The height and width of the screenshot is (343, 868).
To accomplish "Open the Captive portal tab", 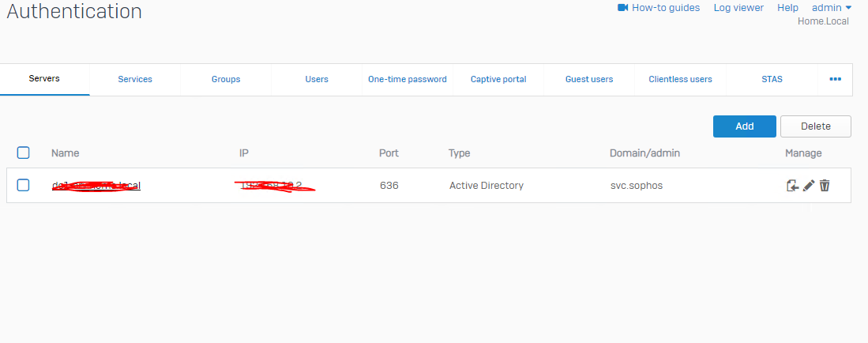I will pyautogui.click(x=498, y=79).
